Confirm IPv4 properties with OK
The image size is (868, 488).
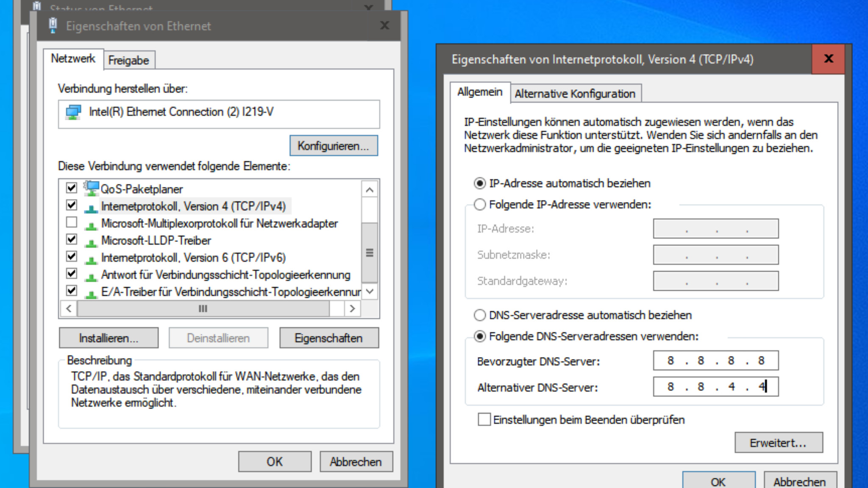point(718,480)
